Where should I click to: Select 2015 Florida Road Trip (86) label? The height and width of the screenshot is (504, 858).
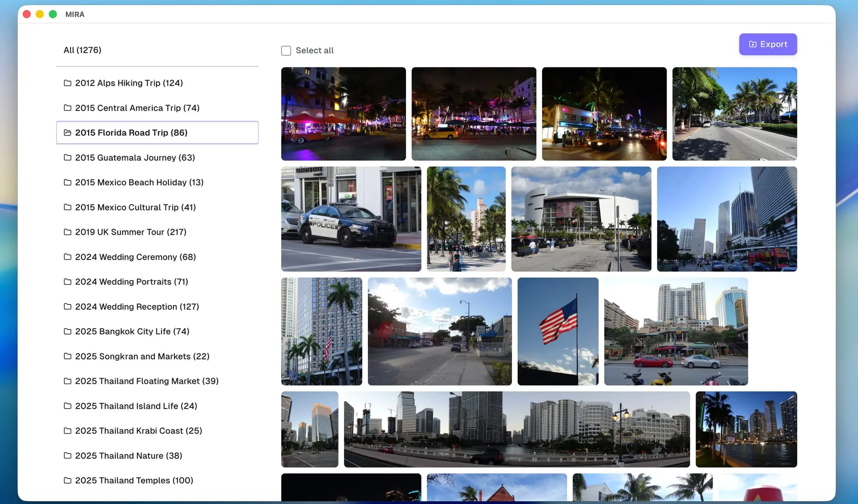[x=131, y=133]
